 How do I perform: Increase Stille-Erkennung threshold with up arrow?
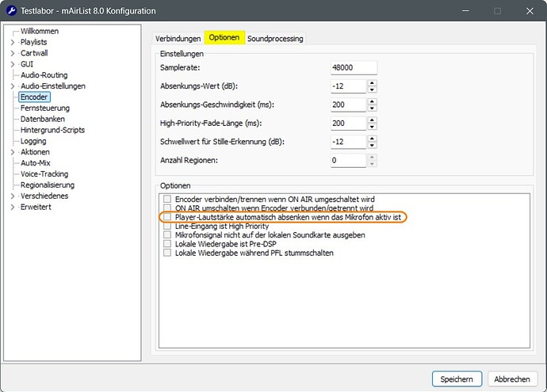click(x=372, y=139)
